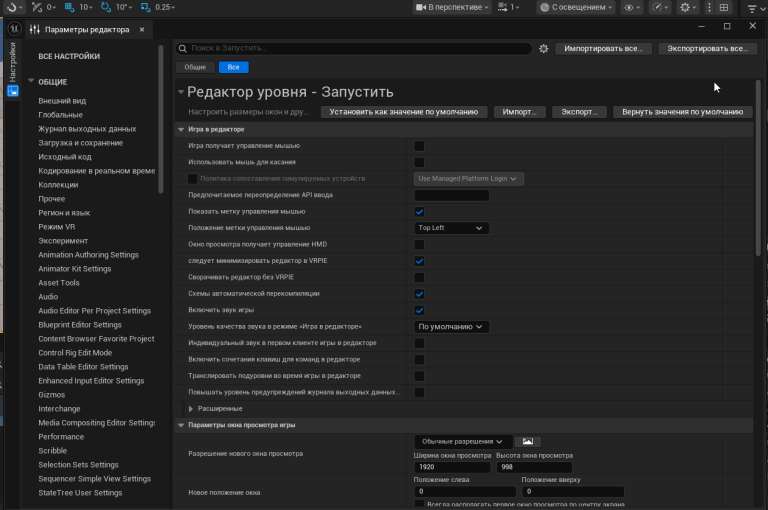Image resolution: width=768 pixels, height=510 pixels.
Task: Click Ширина окна просмотра field 1920
Action: [452, 467]
